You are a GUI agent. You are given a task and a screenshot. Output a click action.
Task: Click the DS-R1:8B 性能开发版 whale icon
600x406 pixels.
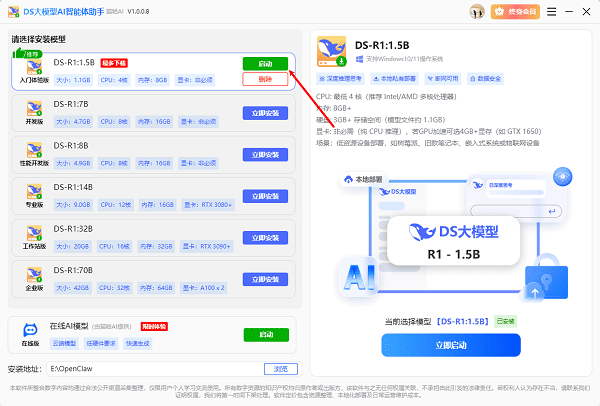[x=34, y=150]
